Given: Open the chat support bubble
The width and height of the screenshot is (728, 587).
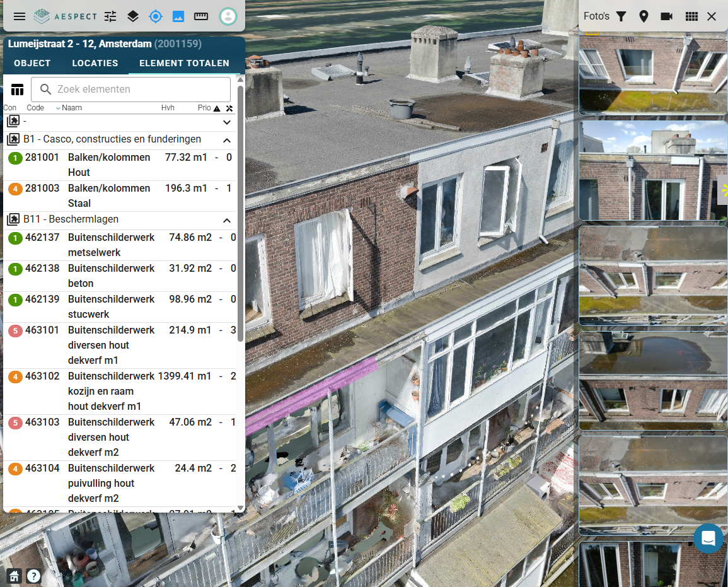Looking at the screenshot, I should pyautogui.click(x=708, y=538).
